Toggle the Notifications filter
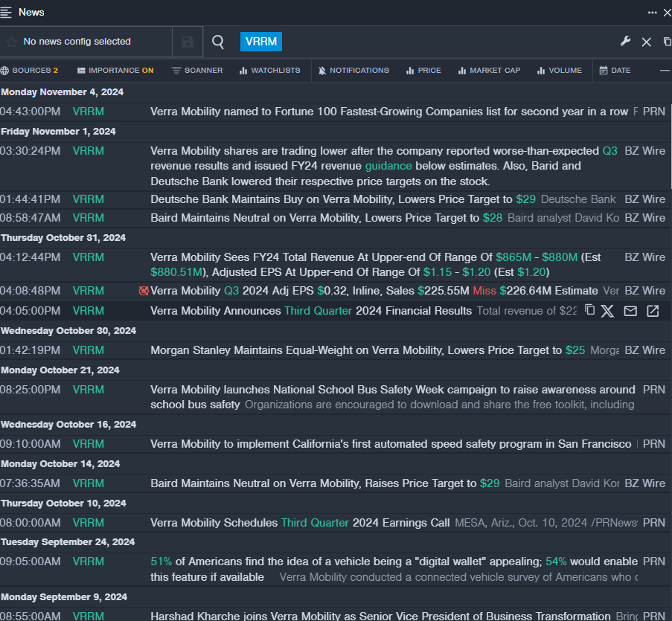This screenshot has width=672, height=621. point(353,71)
